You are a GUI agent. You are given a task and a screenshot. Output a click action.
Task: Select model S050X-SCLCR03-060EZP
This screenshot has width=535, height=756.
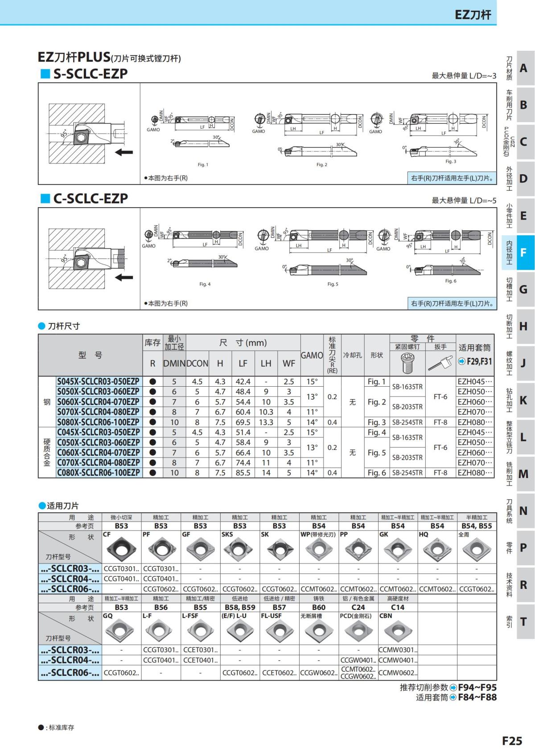[99, 392]
